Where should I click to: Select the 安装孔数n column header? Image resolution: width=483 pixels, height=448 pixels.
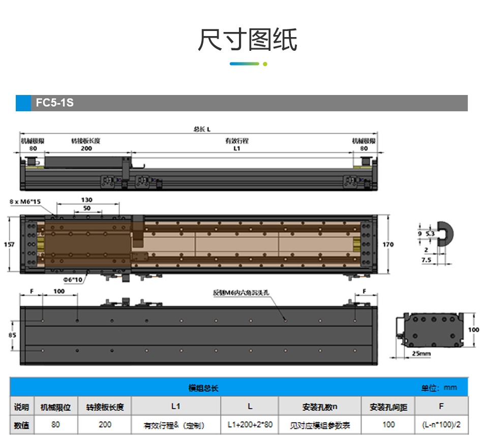[320, 406]
